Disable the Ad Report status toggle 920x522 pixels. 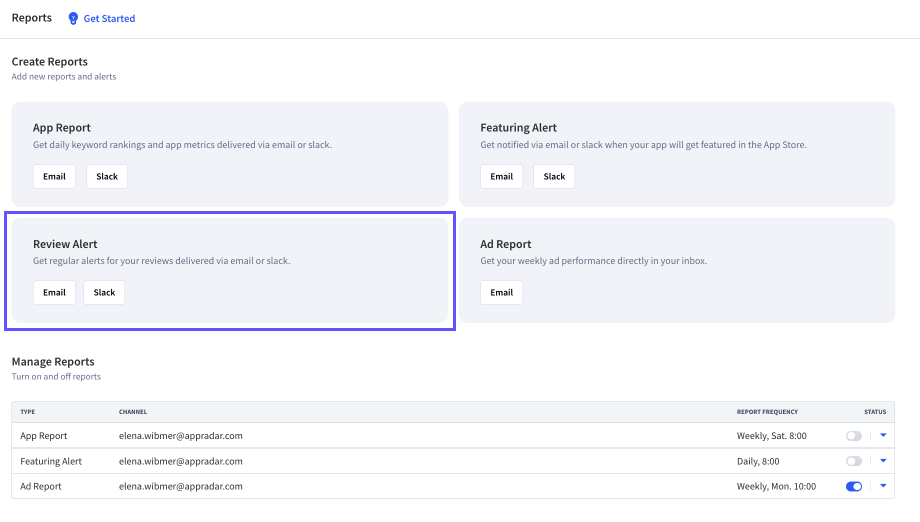tap(854, 486)
